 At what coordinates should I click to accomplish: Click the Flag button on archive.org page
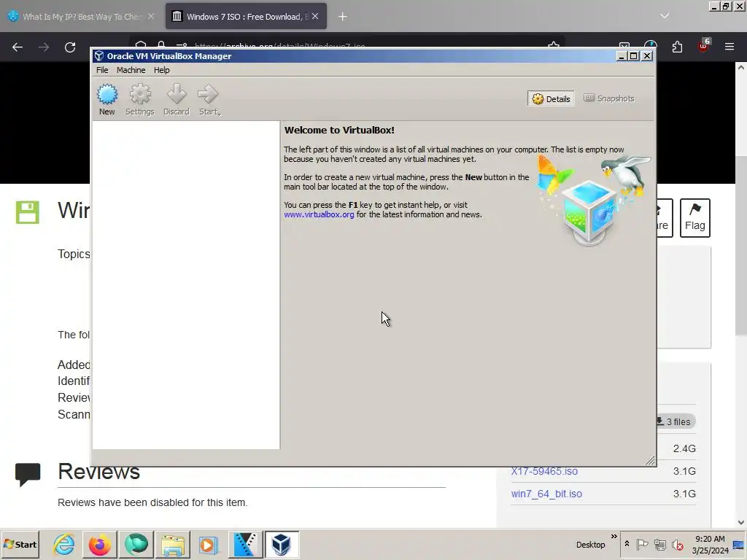tap(695, 217)
